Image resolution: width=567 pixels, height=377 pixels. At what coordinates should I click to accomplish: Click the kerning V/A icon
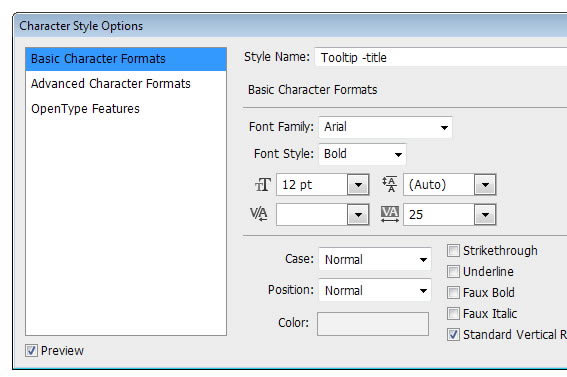point(259,214)
